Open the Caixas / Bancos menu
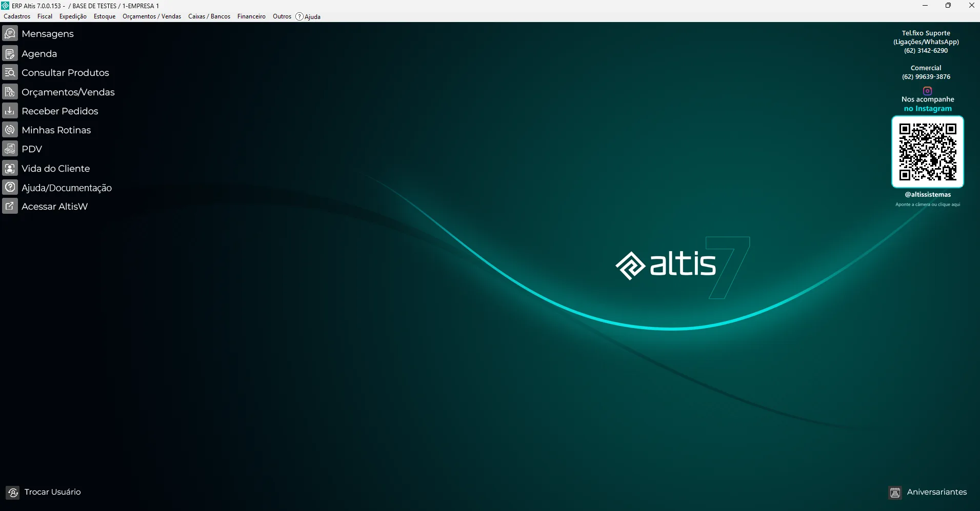The width and height of the screenshot is (980, 511). [x=209, y=16]
